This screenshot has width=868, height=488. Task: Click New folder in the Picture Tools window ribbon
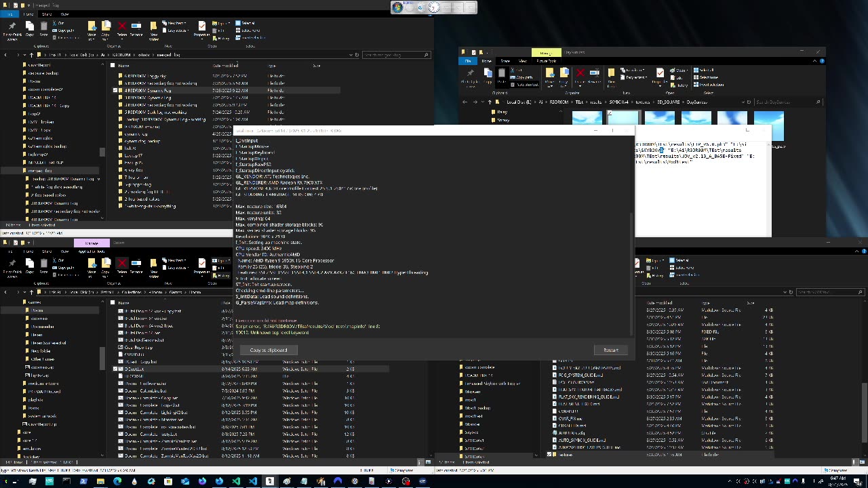[611, 77]
